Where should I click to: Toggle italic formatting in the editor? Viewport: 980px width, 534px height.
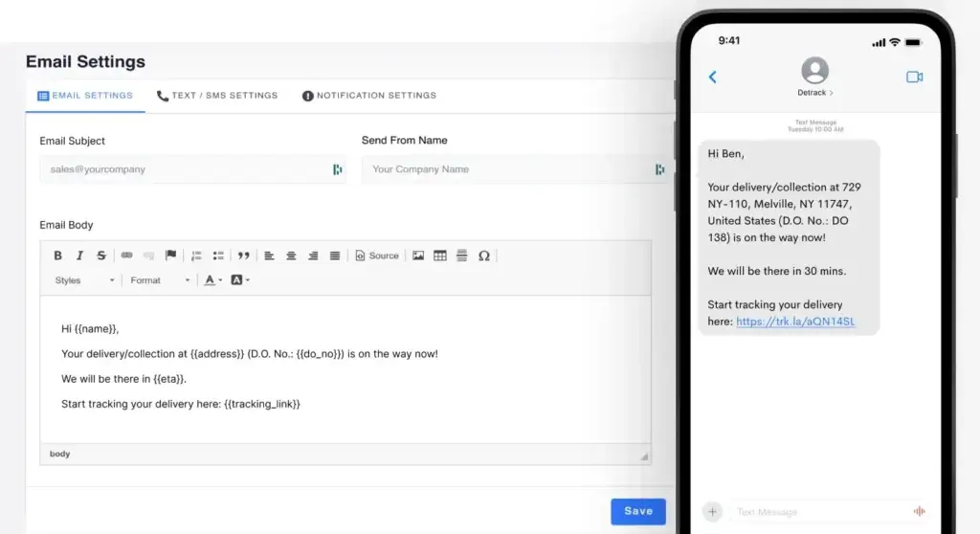click(79, 256)
